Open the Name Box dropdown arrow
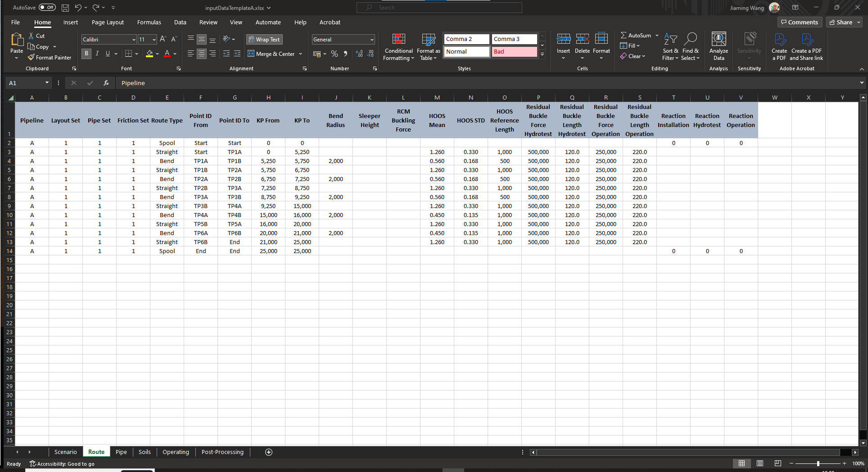Image resolution: width=868 pixels, height=472 pixels. click(x=47, y=83)
